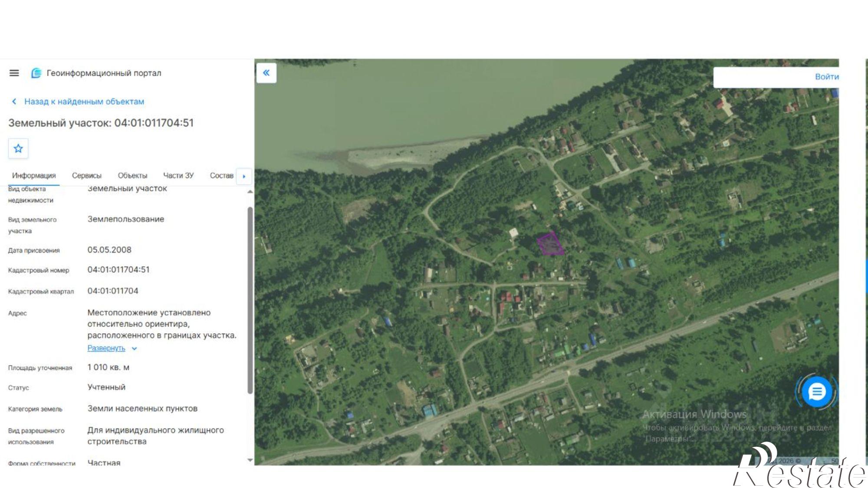Click scroll-up arrow of info panel

coord(250,191)
